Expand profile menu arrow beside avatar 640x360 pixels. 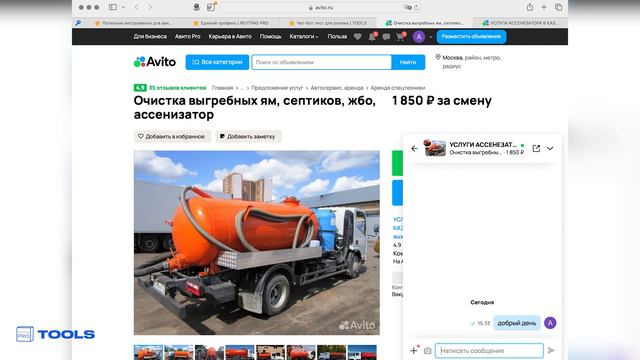coord(431,37)
